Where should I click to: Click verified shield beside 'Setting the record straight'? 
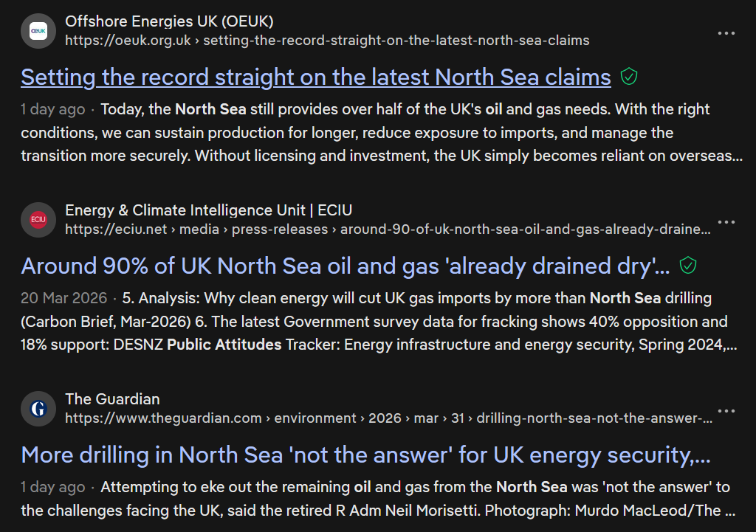[x=629, y=77]
